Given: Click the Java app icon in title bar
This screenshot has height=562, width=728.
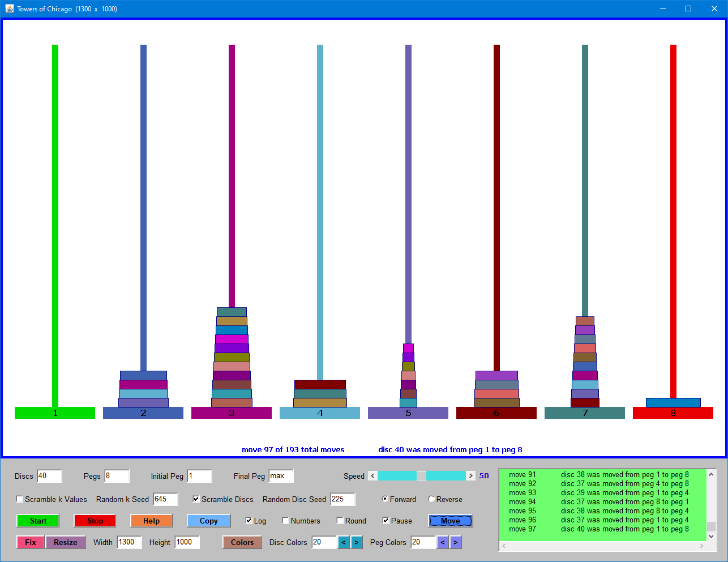Looking at the screenshot, I should [x=9, y=8].
